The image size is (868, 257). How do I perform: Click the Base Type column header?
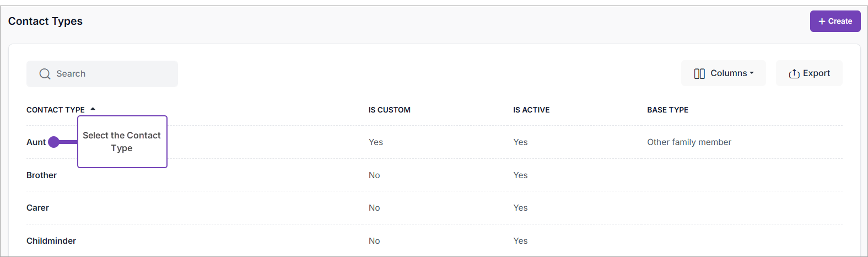coord(667,110)
